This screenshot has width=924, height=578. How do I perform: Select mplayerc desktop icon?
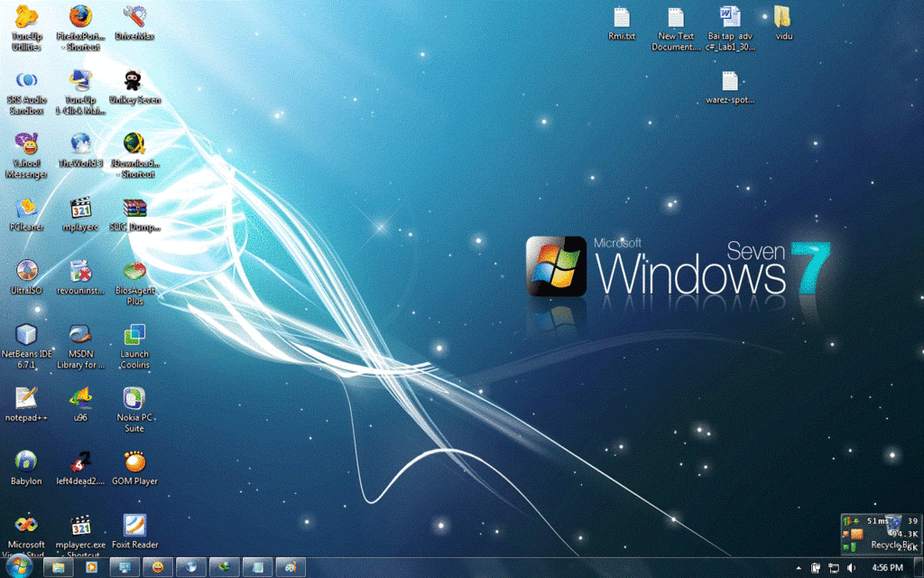coord(80,213)
